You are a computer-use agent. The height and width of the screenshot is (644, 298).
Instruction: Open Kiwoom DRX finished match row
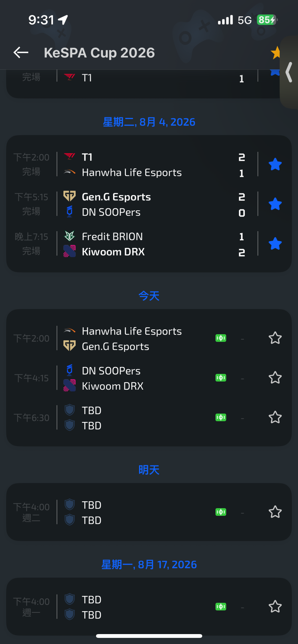(x=149, y=244)
